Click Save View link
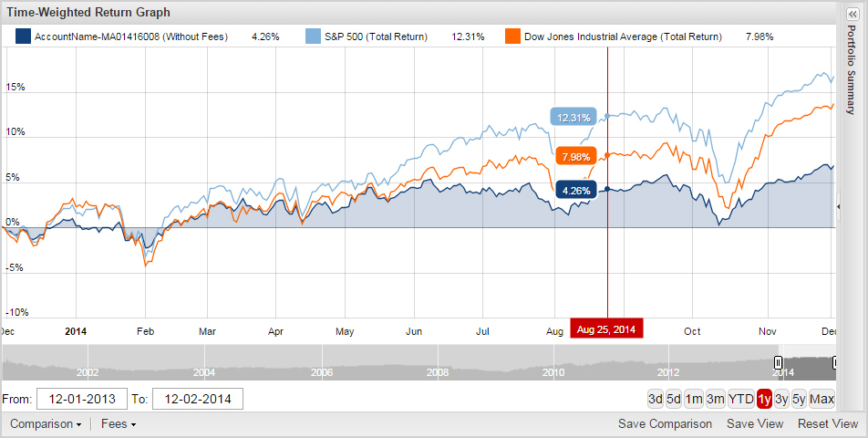The width and height of the screenshot is (868, 438). pos(755,424)
